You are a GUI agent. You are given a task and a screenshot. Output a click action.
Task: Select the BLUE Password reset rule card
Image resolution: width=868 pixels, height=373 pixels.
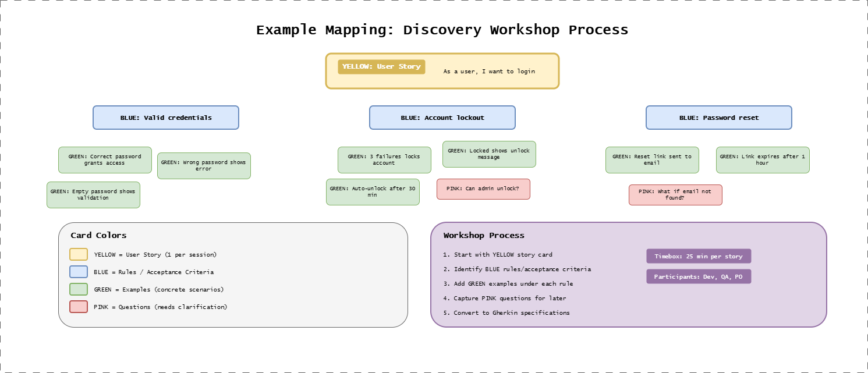pyautogui.click(x=718, y=118)
